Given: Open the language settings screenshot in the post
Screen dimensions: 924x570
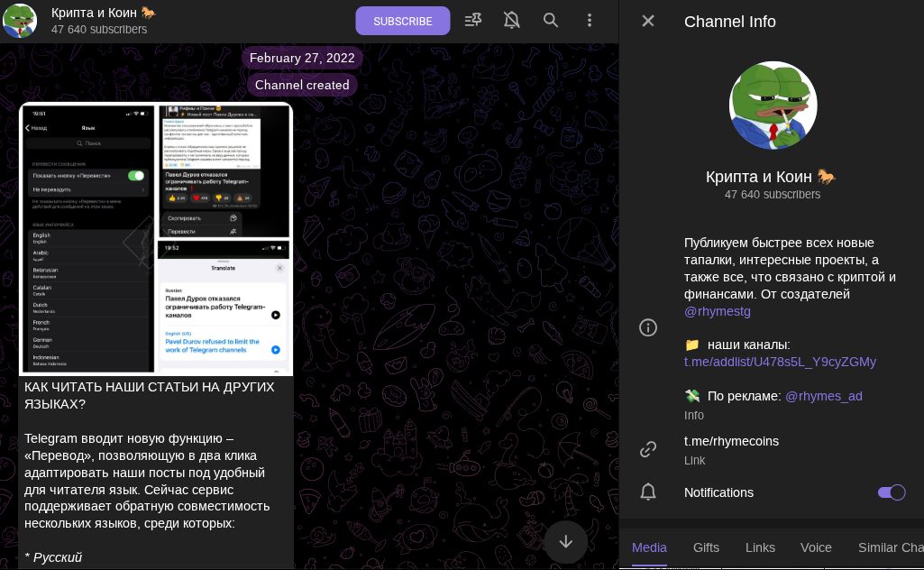Looking at the screenshot, I should [87, 239].
